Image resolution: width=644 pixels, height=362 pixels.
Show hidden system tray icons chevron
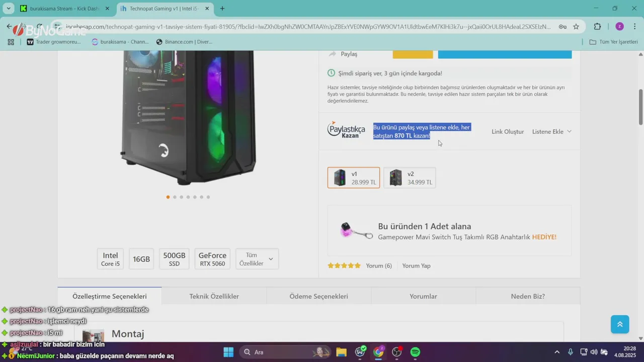pos(557,352)
